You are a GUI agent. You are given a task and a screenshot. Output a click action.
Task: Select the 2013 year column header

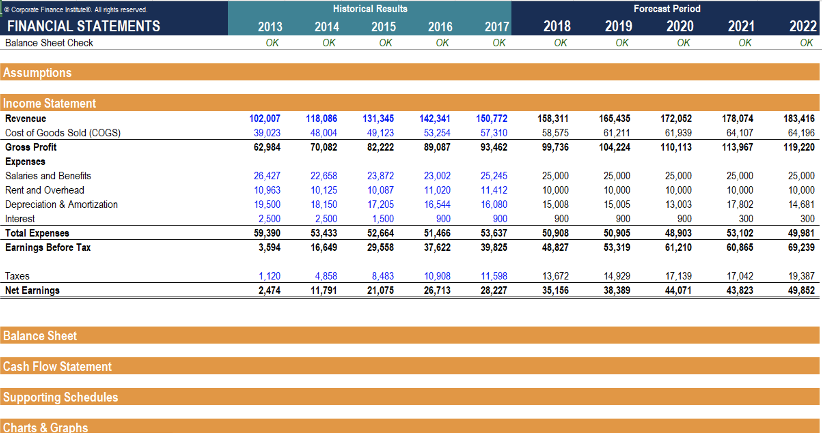[x=269, y=26]
